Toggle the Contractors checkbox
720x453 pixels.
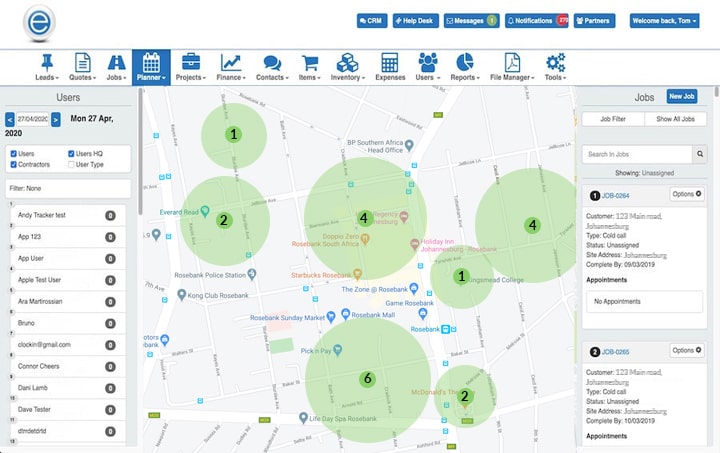pyautogui.click(x=12, y=164)
